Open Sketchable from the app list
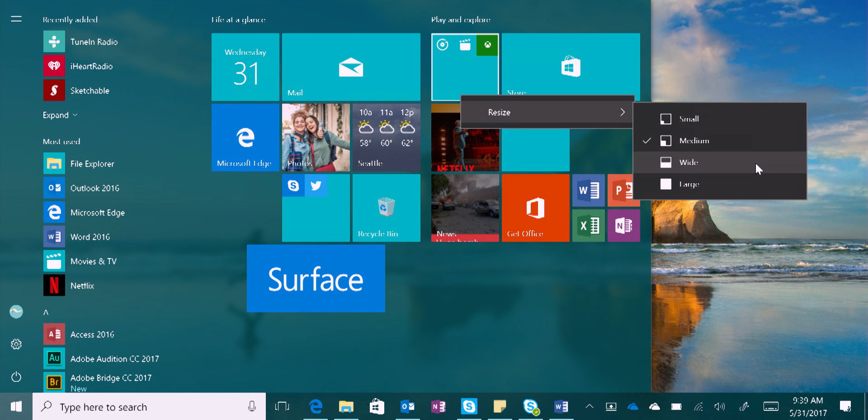868x420 pixels. click(90, 90)
